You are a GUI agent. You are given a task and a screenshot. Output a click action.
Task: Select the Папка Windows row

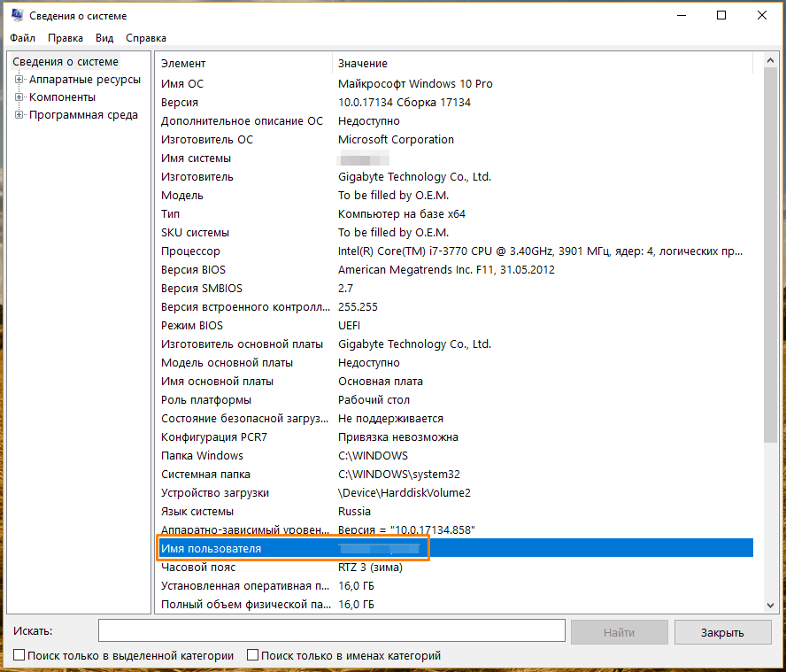click(455, 455)
